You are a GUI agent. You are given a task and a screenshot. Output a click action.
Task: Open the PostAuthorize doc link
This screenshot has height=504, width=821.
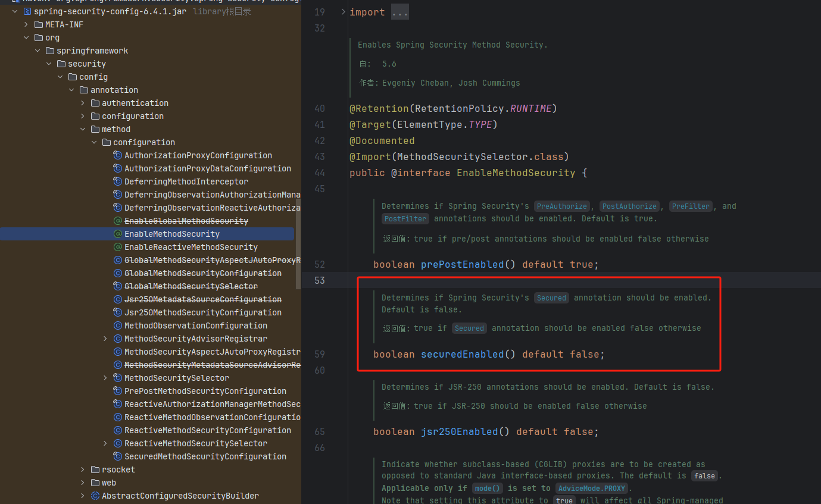629,206
